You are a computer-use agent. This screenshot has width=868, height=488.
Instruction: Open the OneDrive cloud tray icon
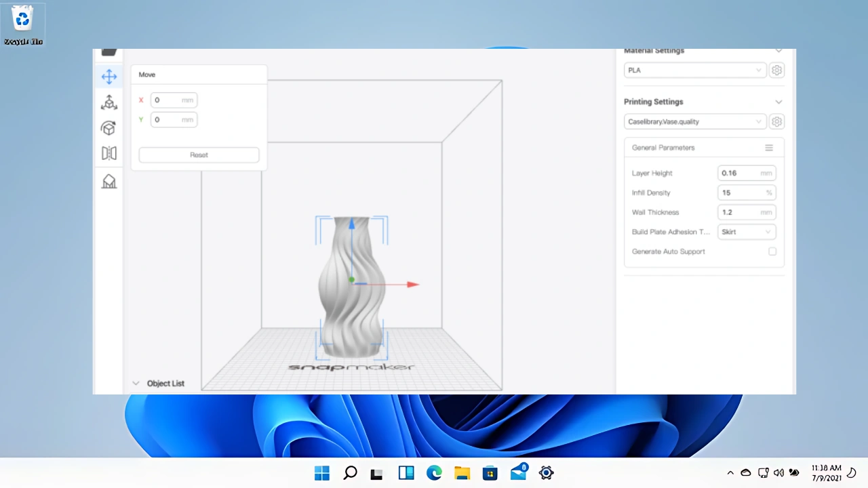pos(746,472)
